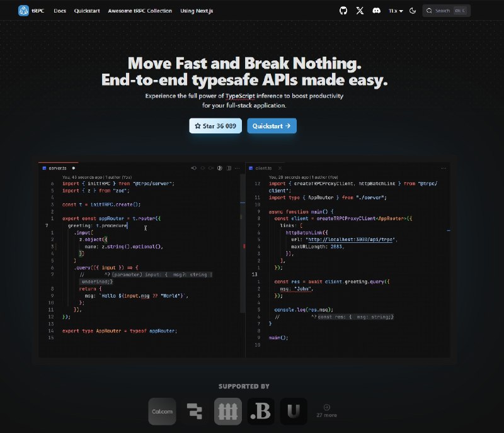Open server.ts editor more actions menu
The width and height of the screenshot is (504, 433).
[x=238, y=168]
